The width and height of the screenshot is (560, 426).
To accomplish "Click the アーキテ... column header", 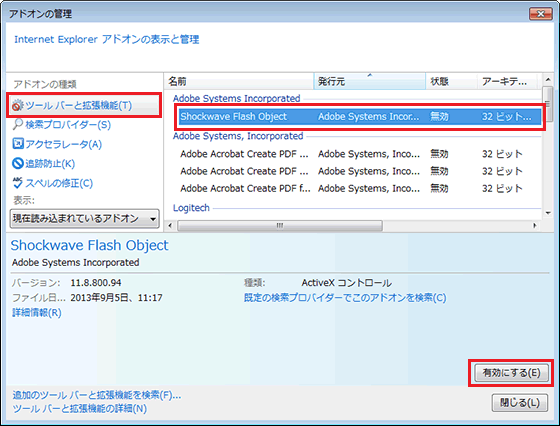I will coord(508,81).
